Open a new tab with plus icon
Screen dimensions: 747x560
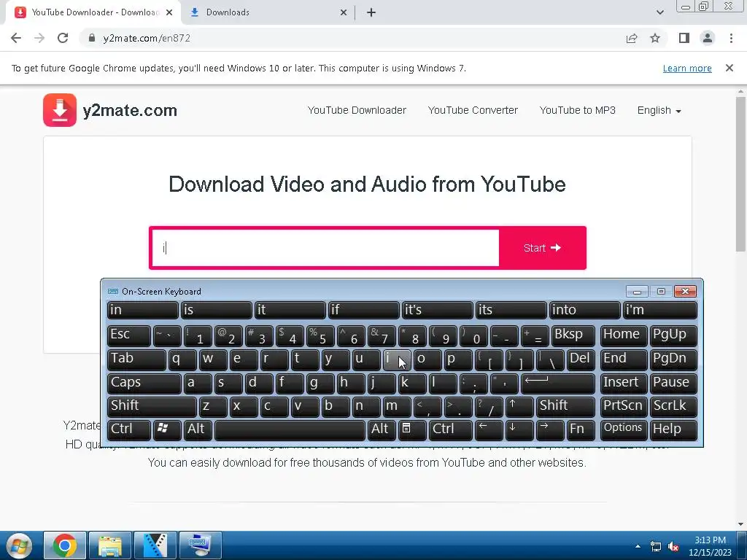coord(371,12)
